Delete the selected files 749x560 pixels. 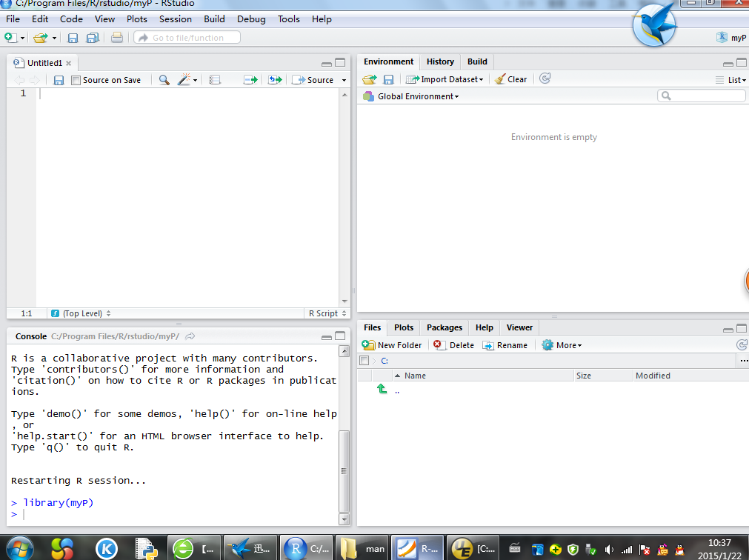(x=454, y=345)
